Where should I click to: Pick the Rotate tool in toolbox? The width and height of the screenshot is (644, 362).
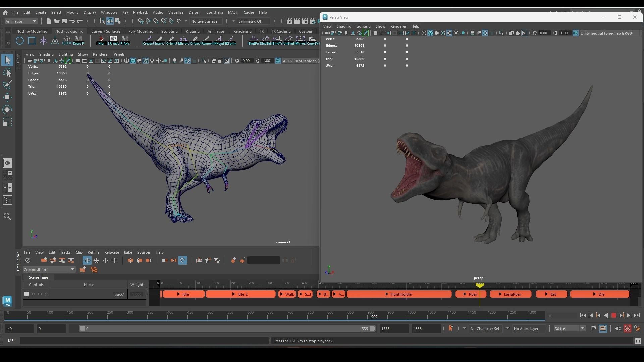click(x=7, y=110)
